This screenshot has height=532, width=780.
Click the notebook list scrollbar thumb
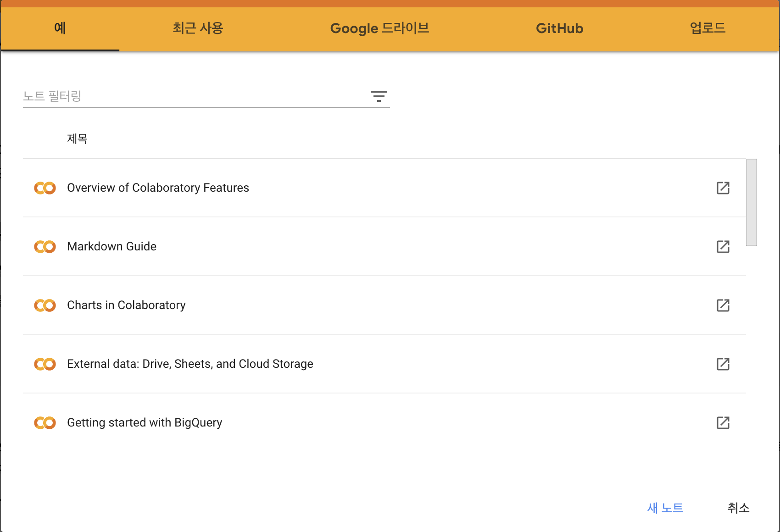[752, 202]
